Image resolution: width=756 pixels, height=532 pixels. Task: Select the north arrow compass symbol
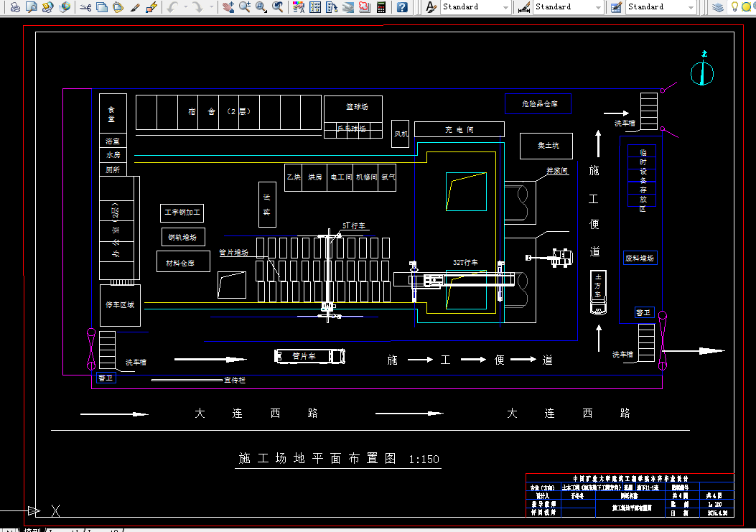tap(702, 70)
